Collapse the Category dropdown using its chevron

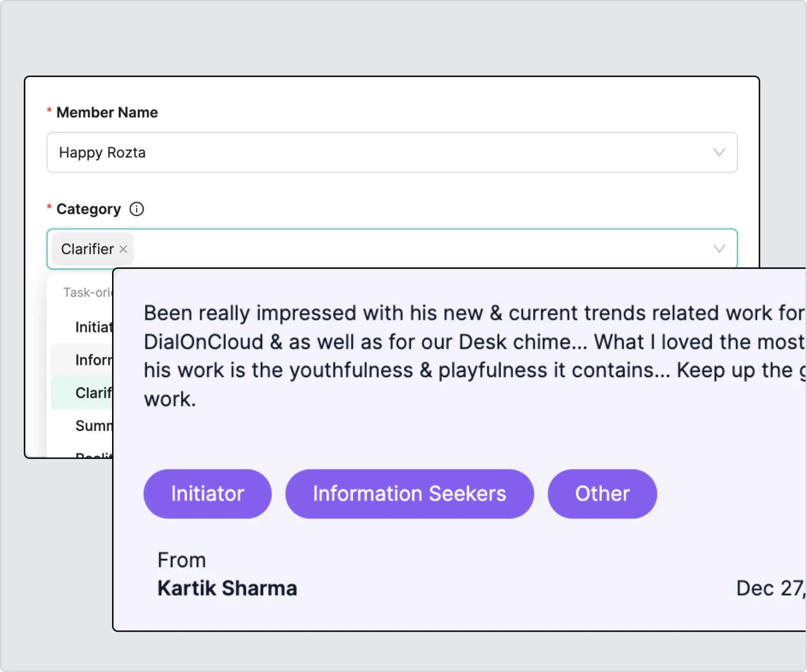tap(719, 249)
